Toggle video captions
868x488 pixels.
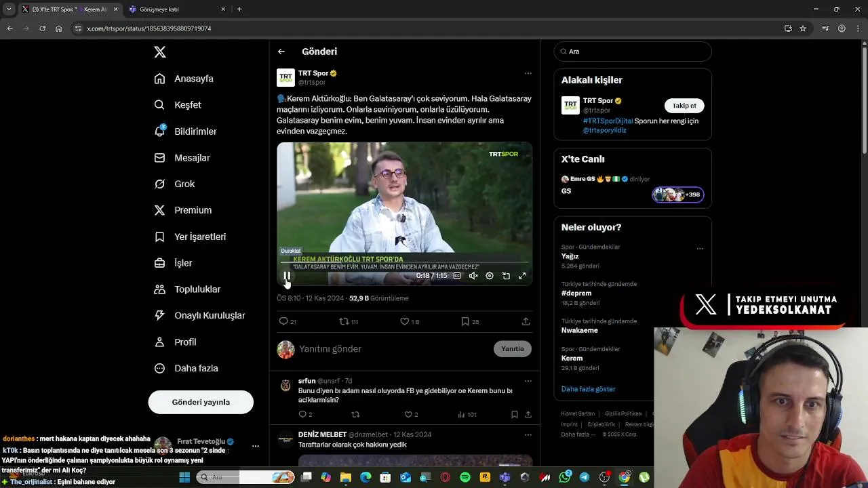[457, 276]
